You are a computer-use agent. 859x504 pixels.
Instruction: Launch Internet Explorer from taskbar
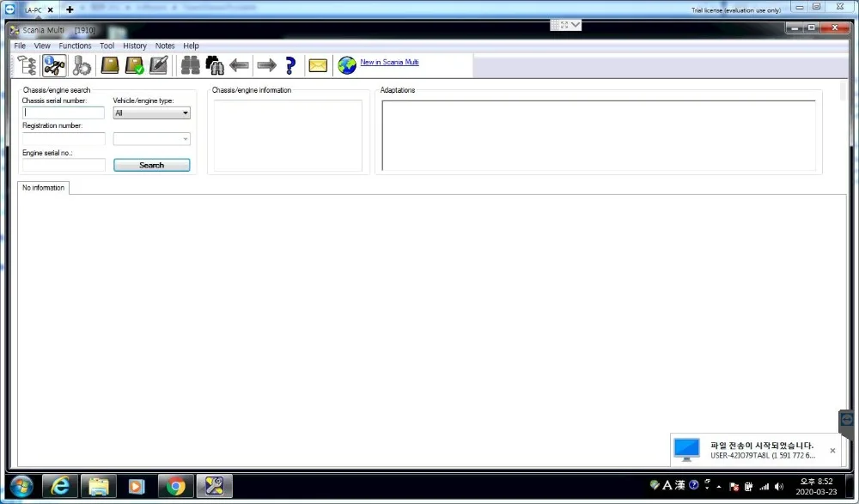(x=60, y=486)
